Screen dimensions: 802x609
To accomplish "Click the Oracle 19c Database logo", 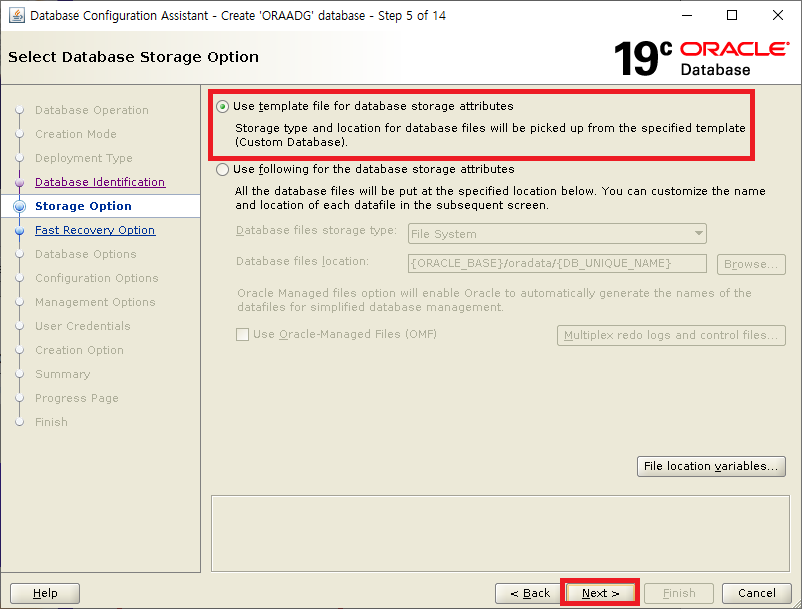I will point(701,58).
